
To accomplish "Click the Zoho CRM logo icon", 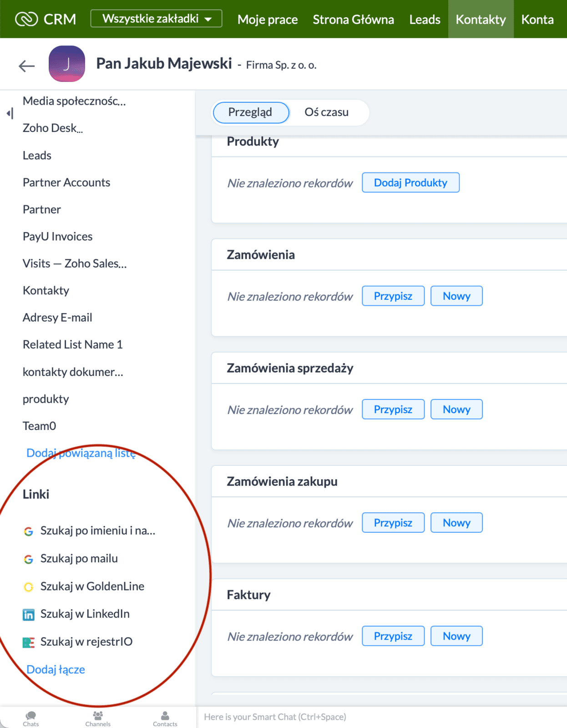I will (x=26, y=19).
